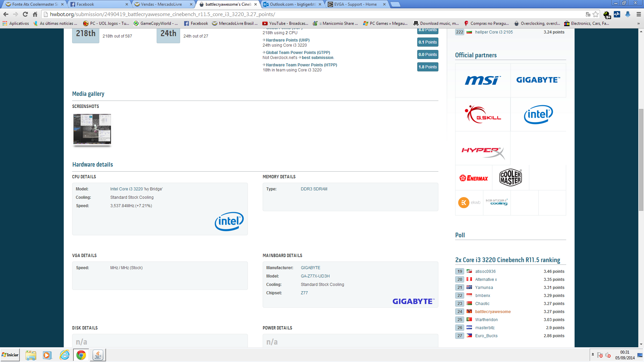Screen dimensions: 644x362
Task: Open user Euro_Bucks in ranking
Action: 486,336
